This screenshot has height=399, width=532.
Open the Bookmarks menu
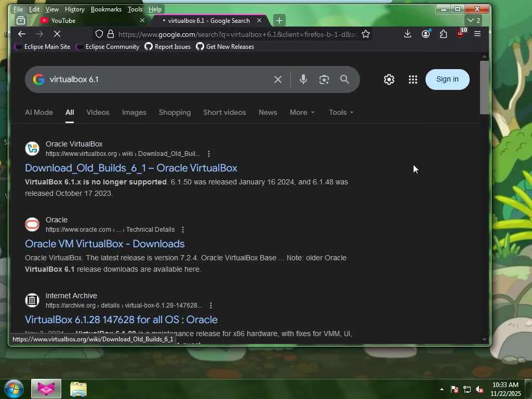pyautogui.click(x=106, y=9)
